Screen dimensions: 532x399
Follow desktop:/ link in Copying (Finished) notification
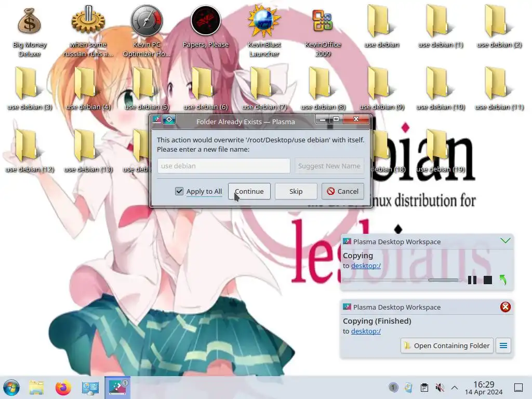coord(366,331)
